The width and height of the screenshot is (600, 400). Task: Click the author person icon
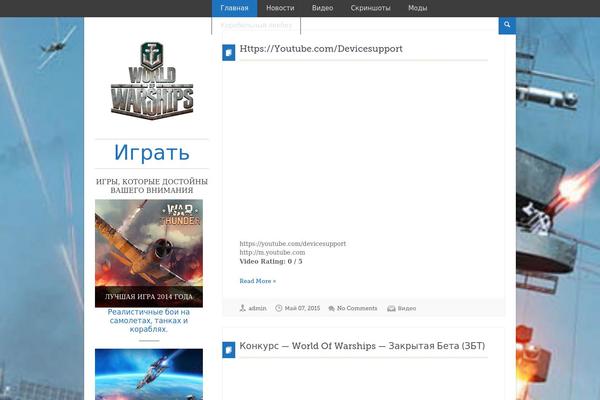[x=243, y=308]
